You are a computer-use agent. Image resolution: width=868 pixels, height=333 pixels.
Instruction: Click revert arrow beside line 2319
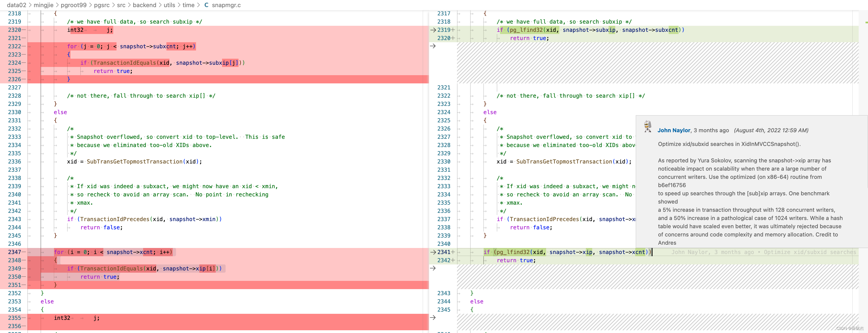tap(433, 30)
